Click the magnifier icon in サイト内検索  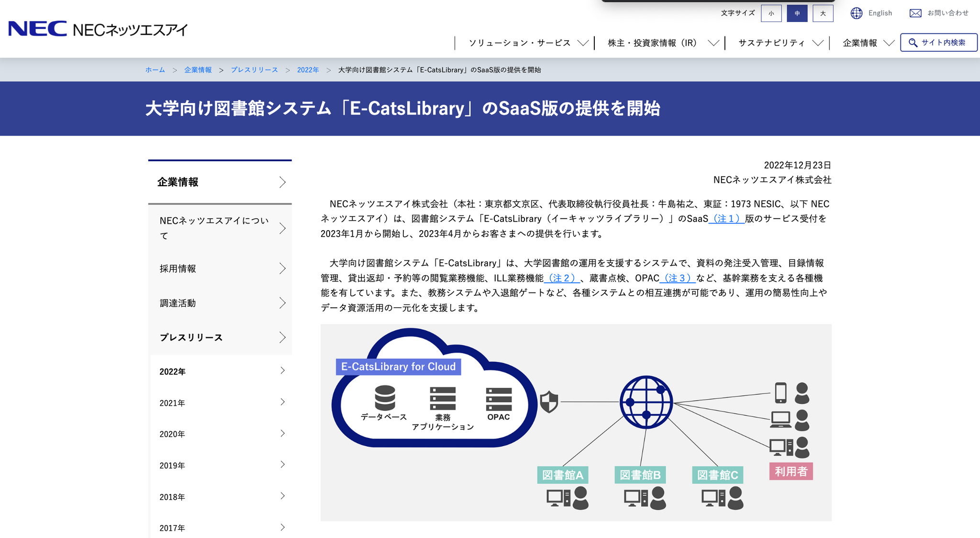913,43
